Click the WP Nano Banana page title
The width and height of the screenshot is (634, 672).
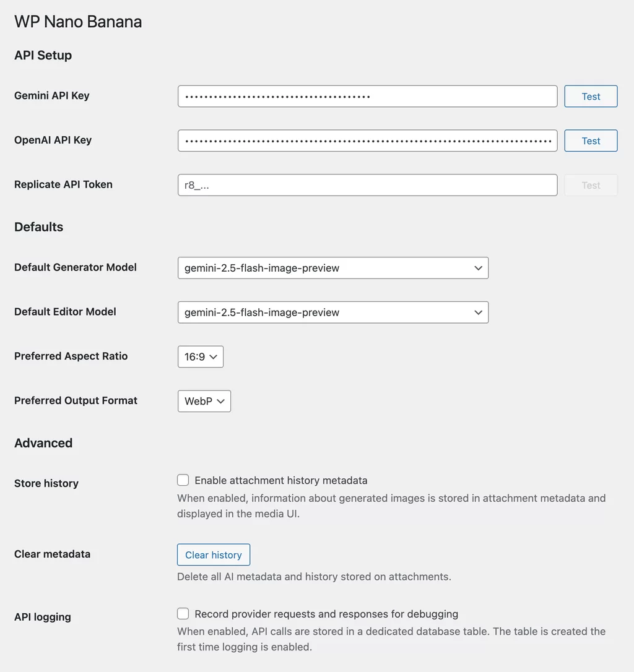pyautogui.click(x=77, y=22)
